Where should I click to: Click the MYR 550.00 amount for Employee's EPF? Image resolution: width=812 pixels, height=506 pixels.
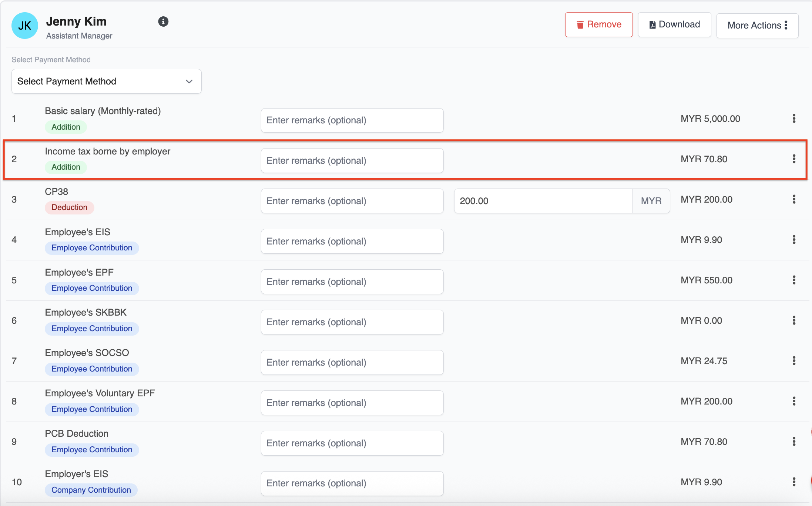point(707,280)
